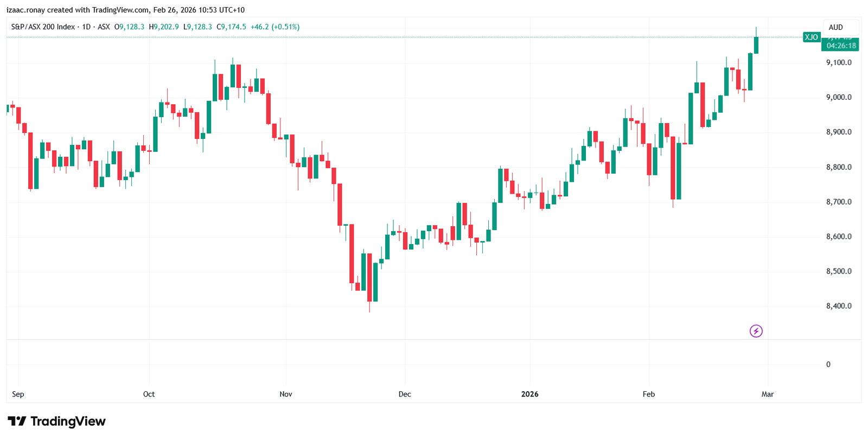Select the 2026 marker on time axis

[x=529, y=394]
